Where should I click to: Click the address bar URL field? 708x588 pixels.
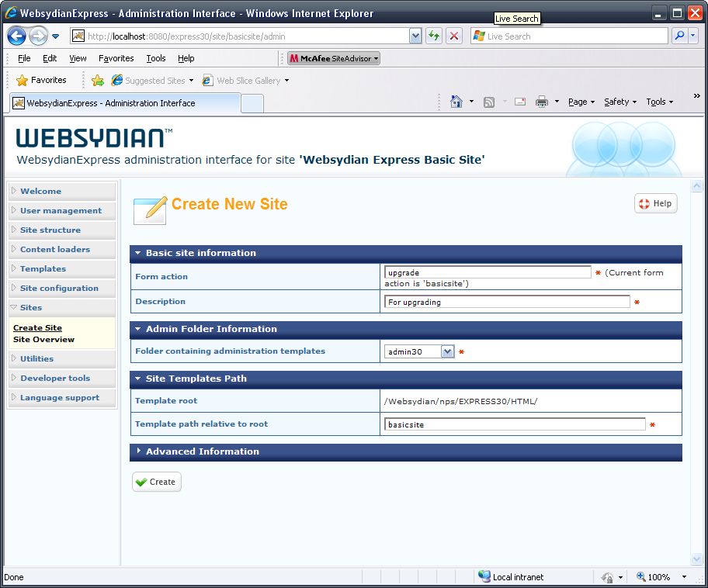pos(239,36)
